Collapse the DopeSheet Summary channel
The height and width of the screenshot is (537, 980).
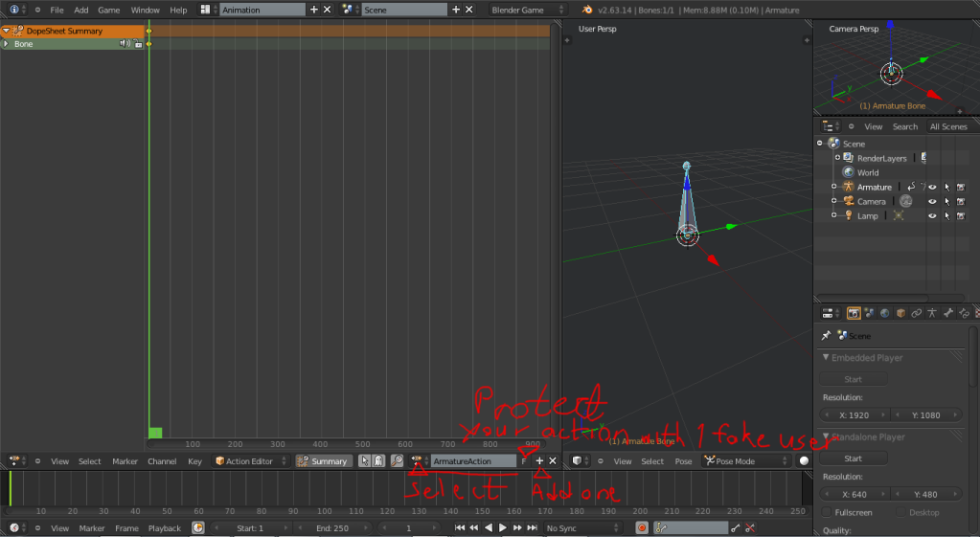click(x=7, y=31)
